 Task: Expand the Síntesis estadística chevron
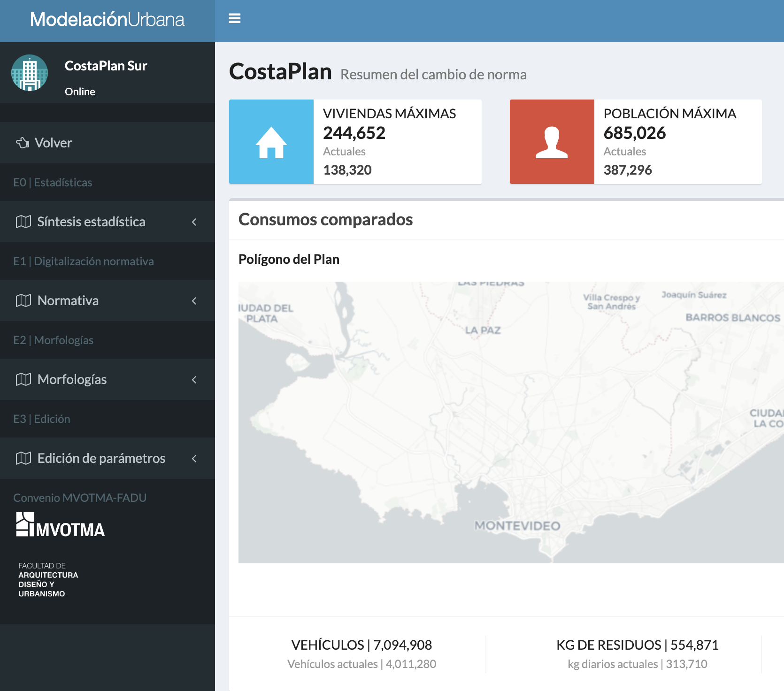point(194,222)
